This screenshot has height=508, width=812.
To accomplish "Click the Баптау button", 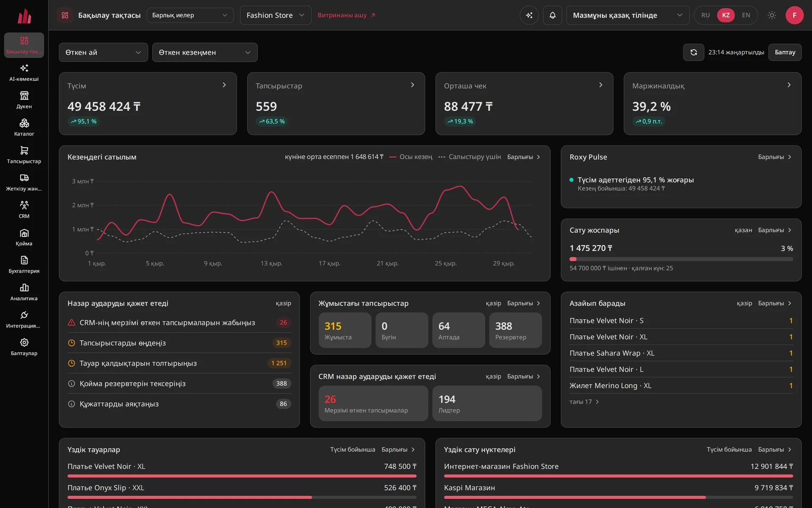I will click(x=785, y=52).
